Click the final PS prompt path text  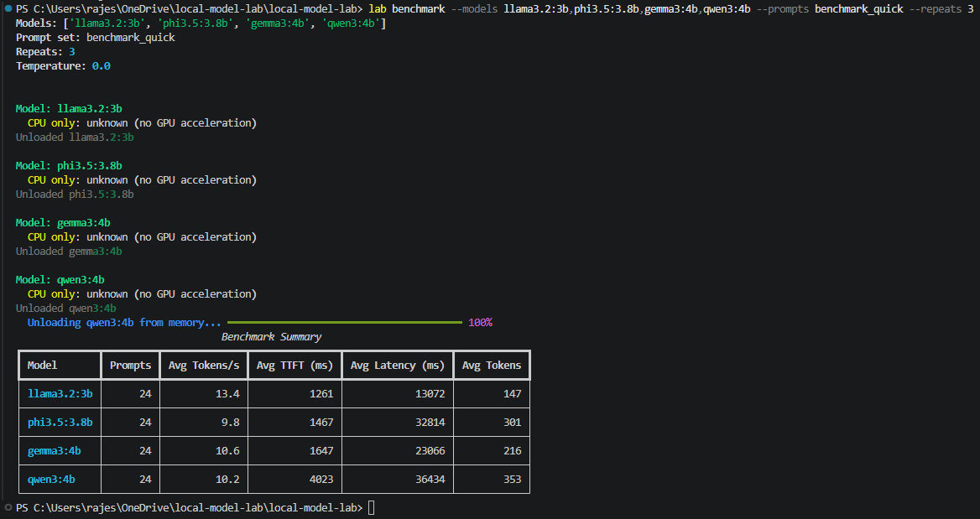coord(190,508)
